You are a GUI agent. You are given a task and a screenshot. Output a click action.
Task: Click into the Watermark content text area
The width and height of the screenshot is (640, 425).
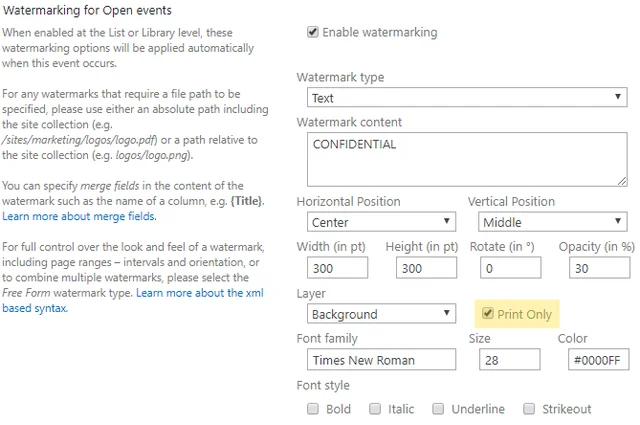(x=467, y=159)
